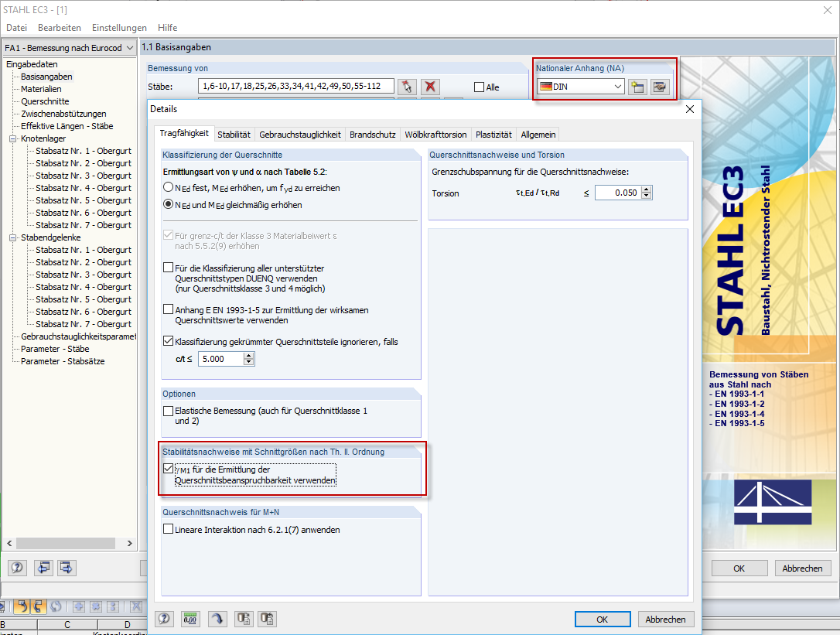Click OK in the main STAHL EC3 window
The height and width of the screenshot is (635, 840).
pos(739,568)
